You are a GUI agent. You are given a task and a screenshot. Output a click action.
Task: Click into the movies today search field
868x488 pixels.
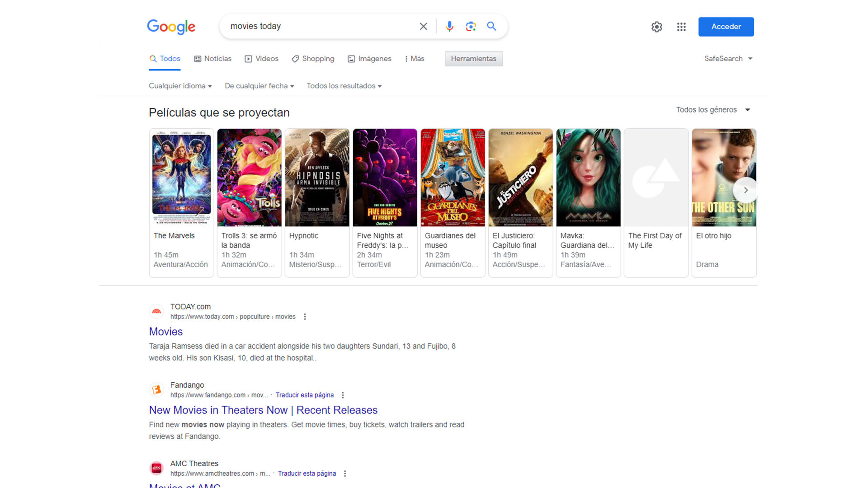[x=316, y=26]
